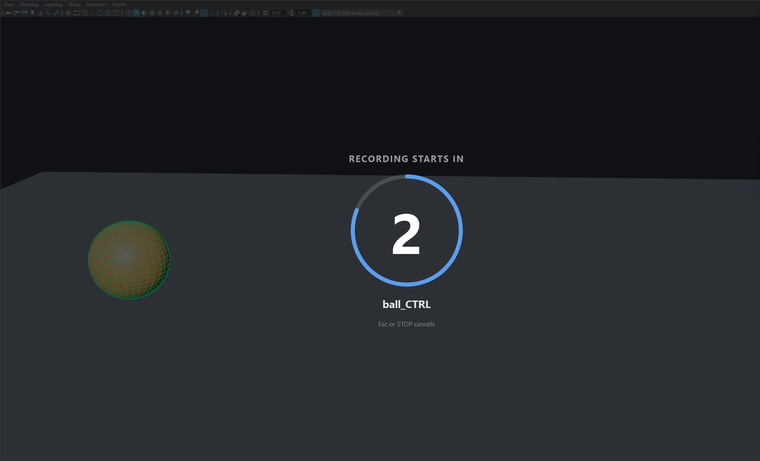Open the Show menu
760x461 pixels.
(x=75, y=4)
